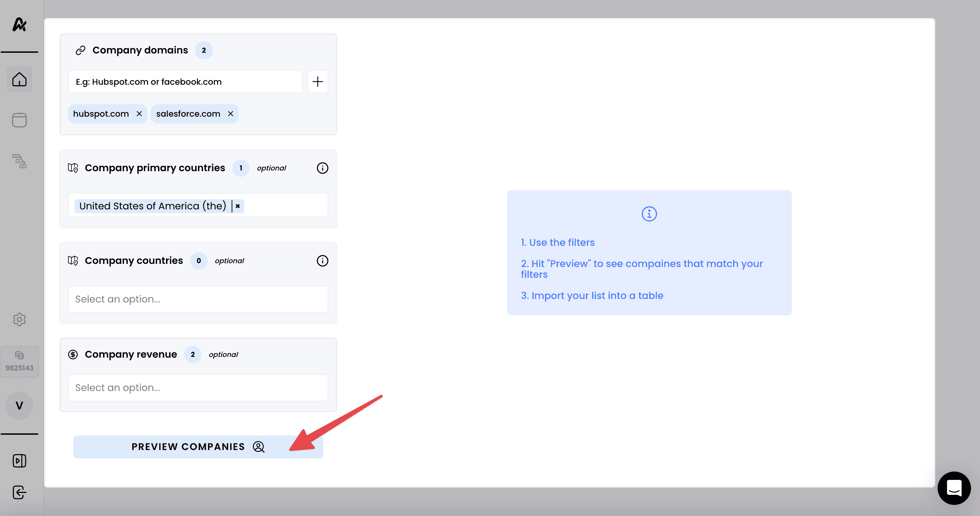Remove salesforce.com domain tag
Viewport: 980px width, 516px height.
231,114
